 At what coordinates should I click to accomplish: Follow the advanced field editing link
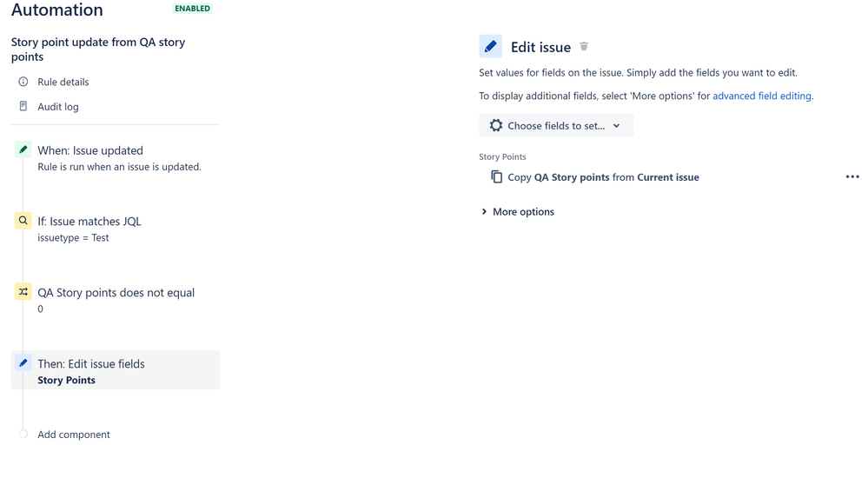point(762,96)
